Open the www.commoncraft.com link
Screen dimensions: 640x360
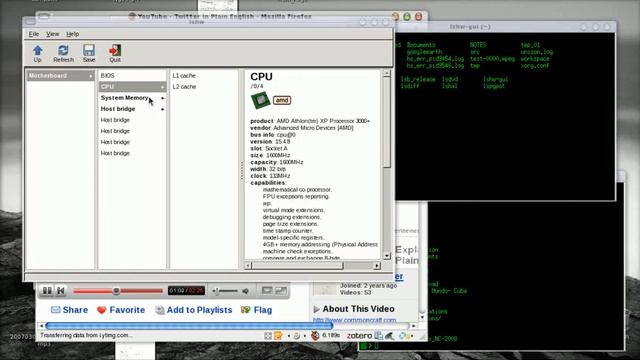354,320
